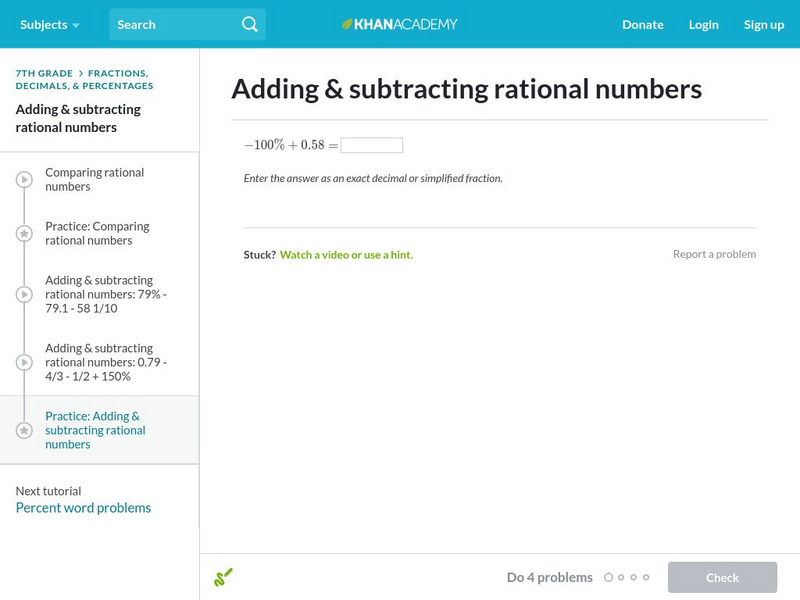This screenshot has width=800, height=600.
Task: Open the Subjects dropdown menu
Action: pos(49,24)
